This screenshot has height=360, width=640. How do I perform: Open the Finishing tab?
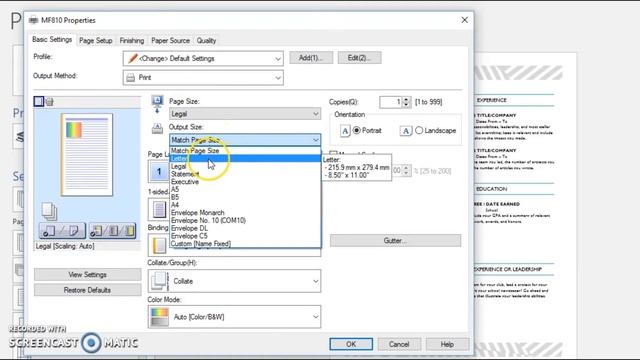pyautogui.click(x=131, y=40)
